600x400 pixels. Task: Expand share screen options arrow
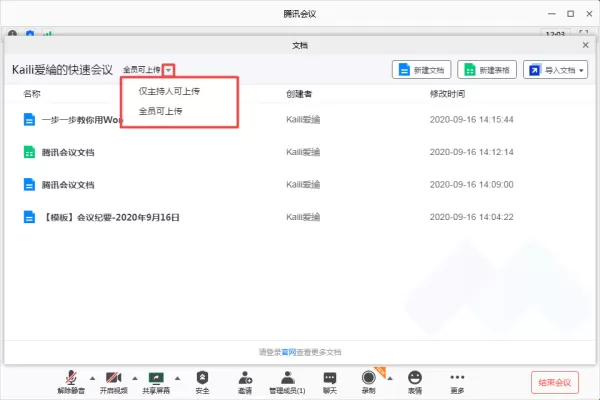[177, 378]
